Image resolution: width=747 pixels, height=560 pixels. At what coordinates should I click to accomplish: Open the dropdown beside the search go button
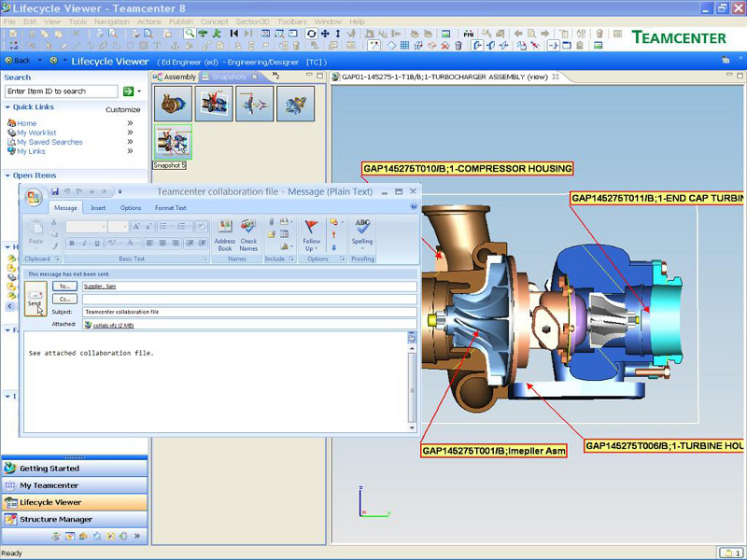(139, 91)
